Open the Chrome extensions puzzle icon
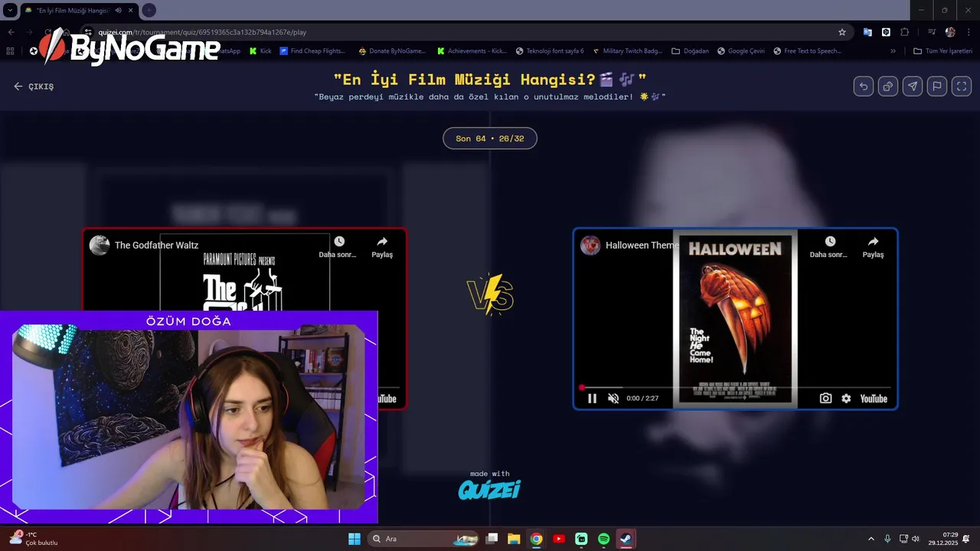The image size is (980, 551). (x=905, y=32)
